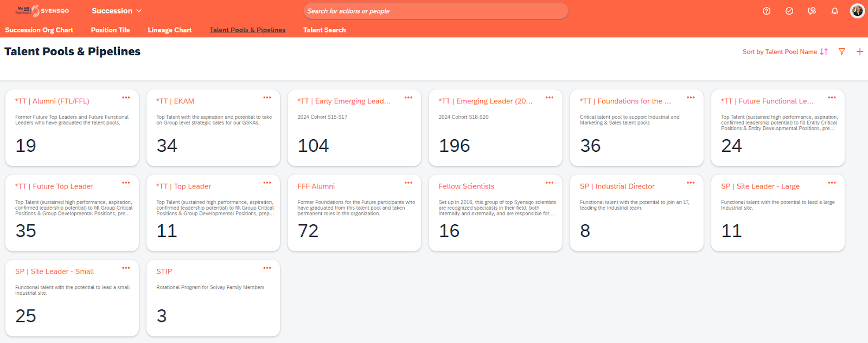Open Sort by Talent Pool Name menu
The image size is (868, 343).
[x=780, y=51]
